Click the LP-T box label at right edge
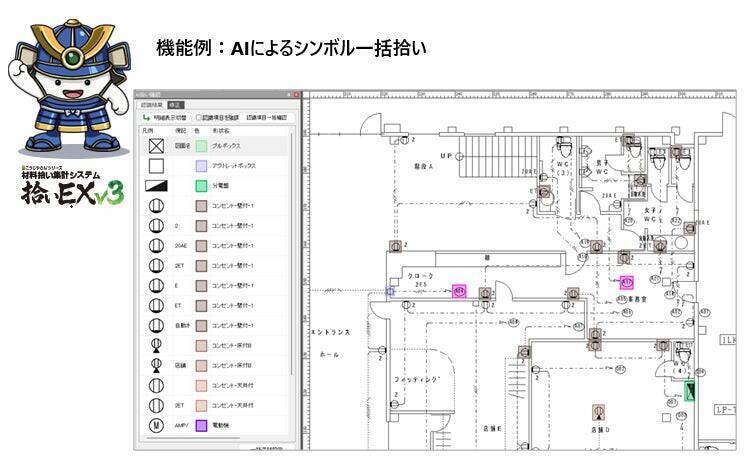Screen dimensions: 748x462 coord(726,410)
